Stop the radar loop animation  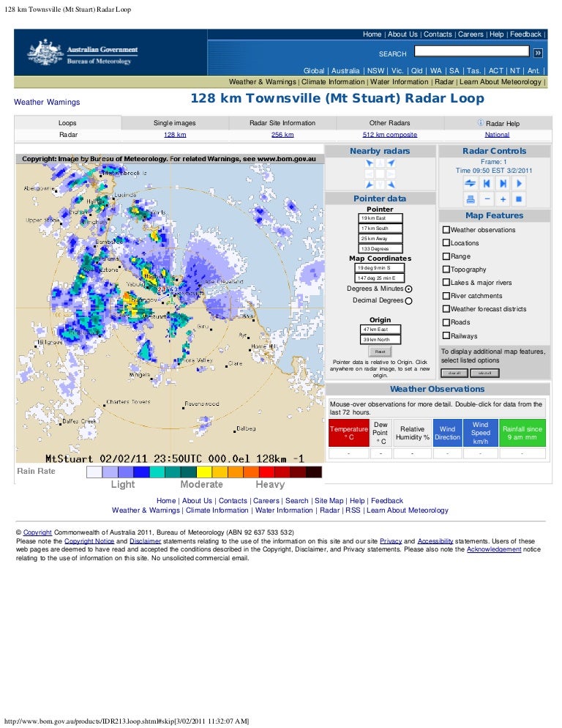[x=519, y=199]
